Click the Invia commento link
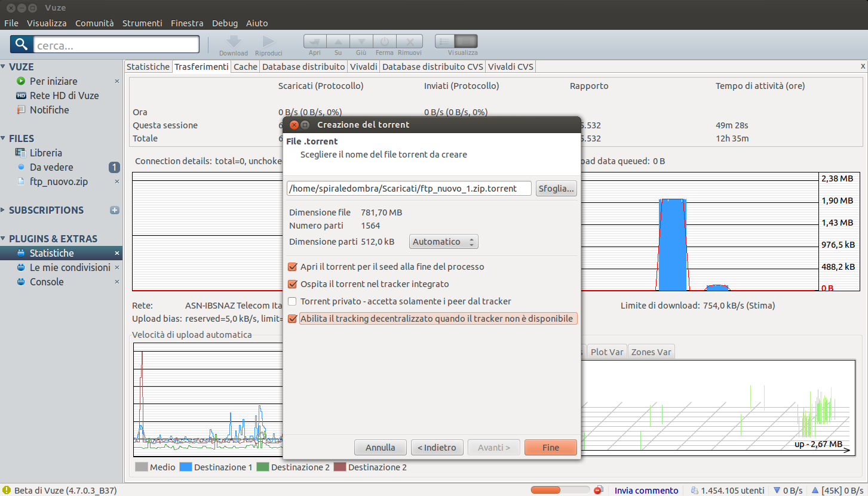This screenshot has height=496, width=868. point(646,491)
